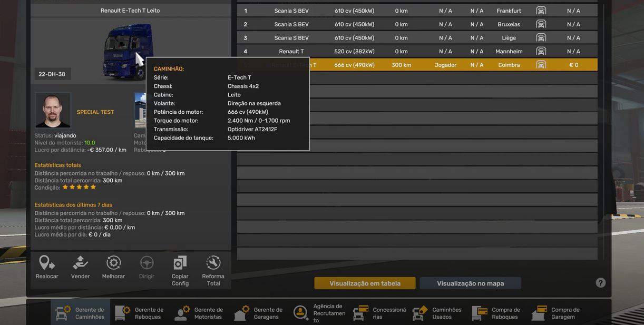Click garage icon in Frankfurt row
644x325 pixels.
click(x=541, y=11)
